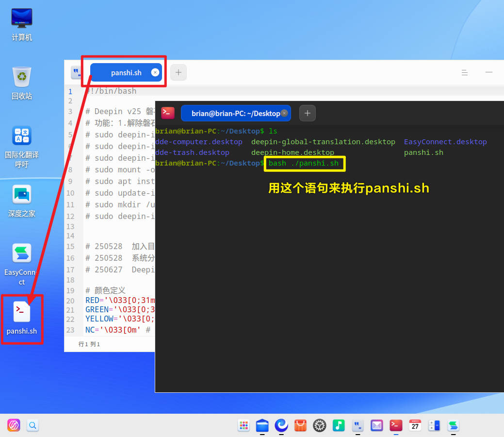Click the # Deepin v25 comment line
Image resolution: width=504 pixels, height=437 pixels.
120,111
